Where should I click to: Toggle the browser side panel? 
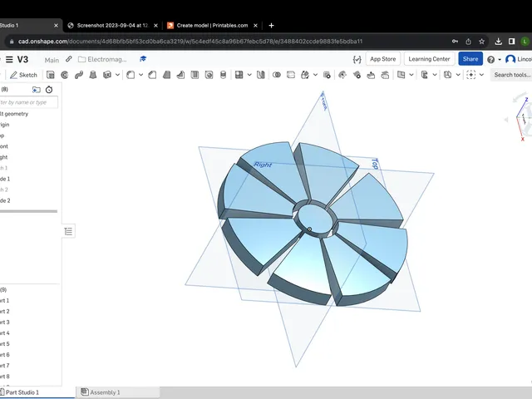coord(512,42)
